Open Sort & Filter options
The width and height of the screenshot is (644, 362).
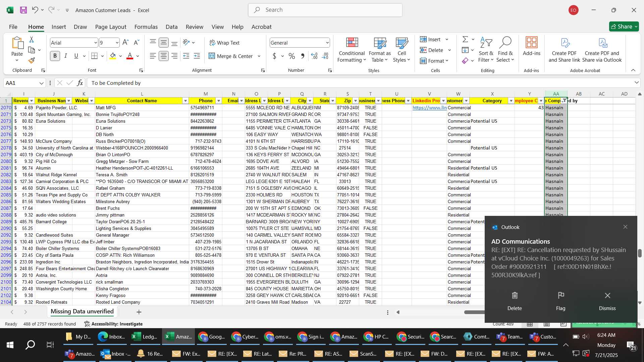[x=486, y=50]
